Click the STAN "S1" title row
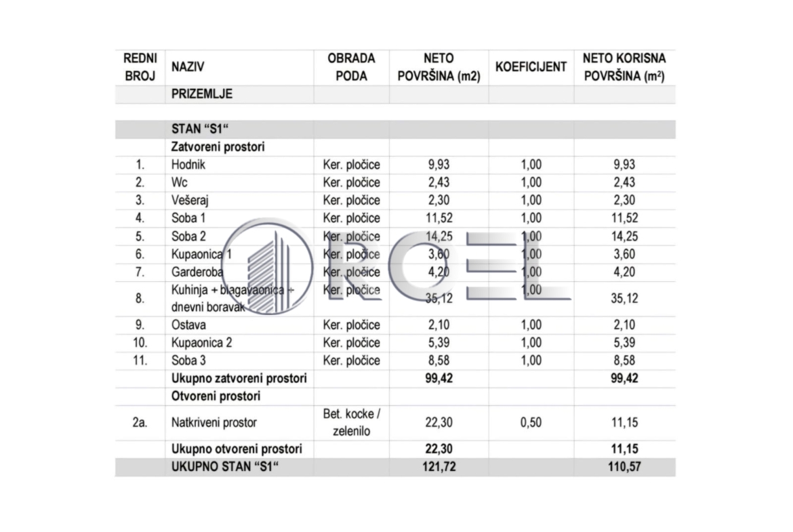Screen dimensions: 793x532 [395, 129]
